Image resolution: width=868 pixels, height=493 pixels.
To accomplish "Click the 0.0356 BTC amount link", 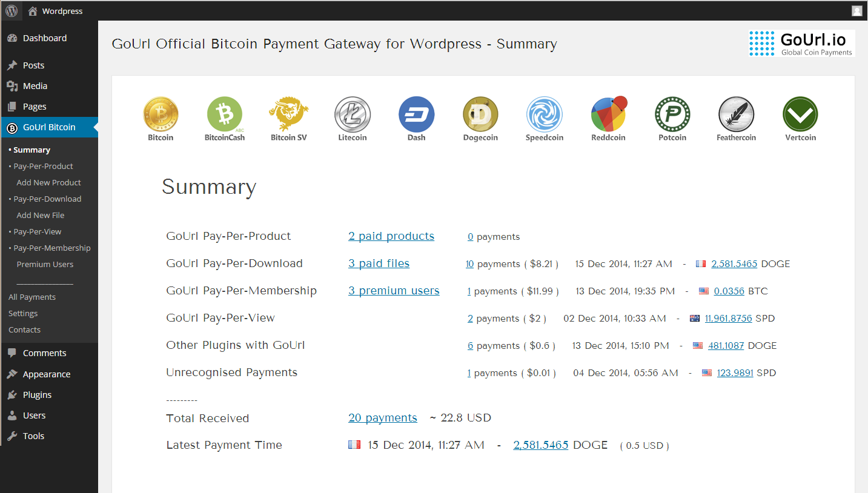I will (x=729, y=291).
